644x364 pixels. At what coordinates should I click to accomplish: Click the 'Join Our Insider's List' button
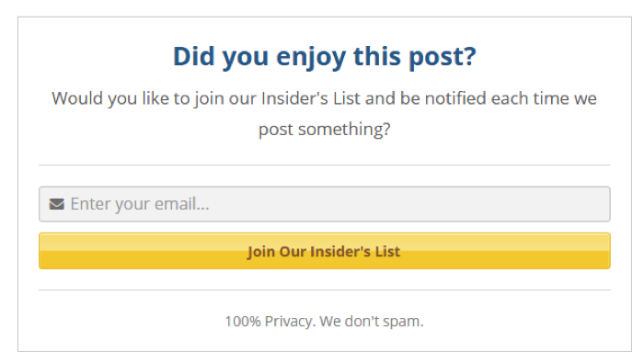[x=325, y=251]
